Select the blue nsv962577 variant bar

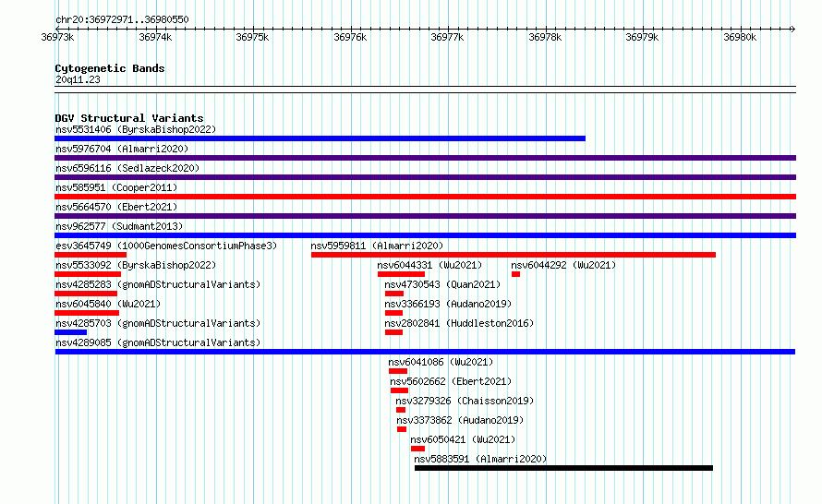click(425, 235)
